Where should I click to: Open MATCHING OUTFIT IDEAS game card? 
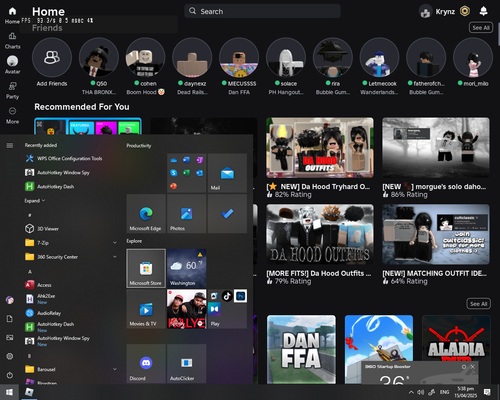[436, 234]
